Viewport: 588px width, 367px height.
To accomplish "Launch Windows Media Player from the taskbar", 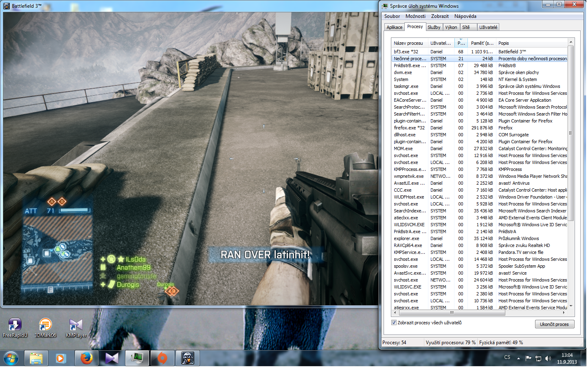I will tap(61, 358).
